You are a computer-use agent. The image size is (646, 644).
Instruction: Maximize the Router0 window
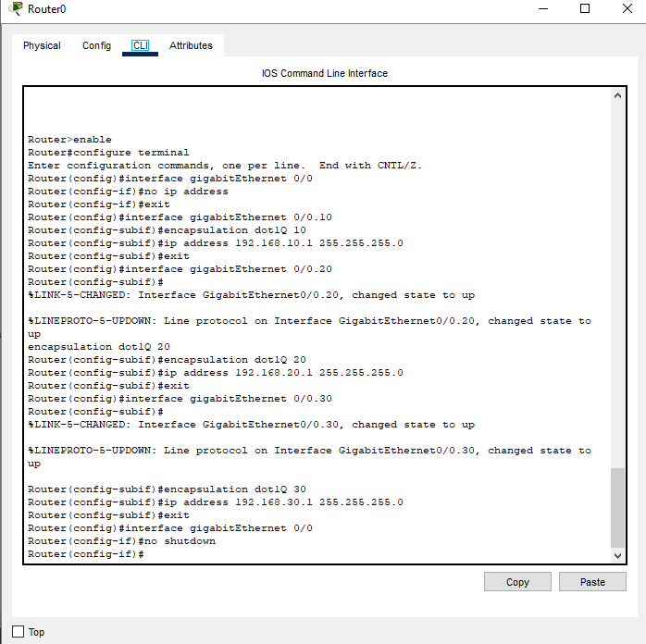pos(585,8)
